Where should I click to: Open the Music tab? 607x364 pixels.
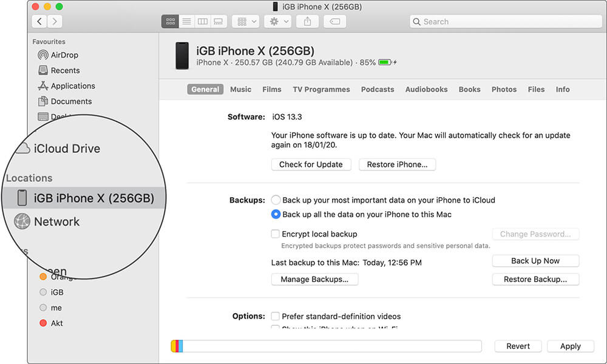point(241,89)
